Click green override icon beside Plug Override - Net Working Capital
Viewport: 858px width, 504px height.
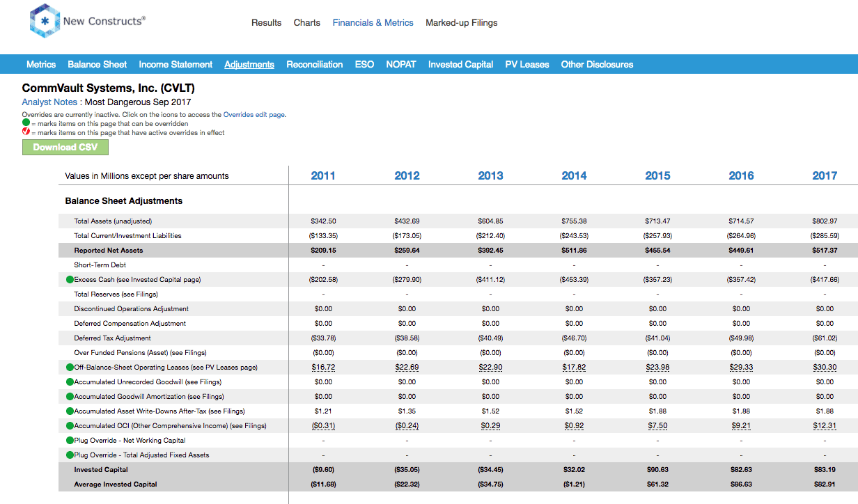[x=70, y=441]
